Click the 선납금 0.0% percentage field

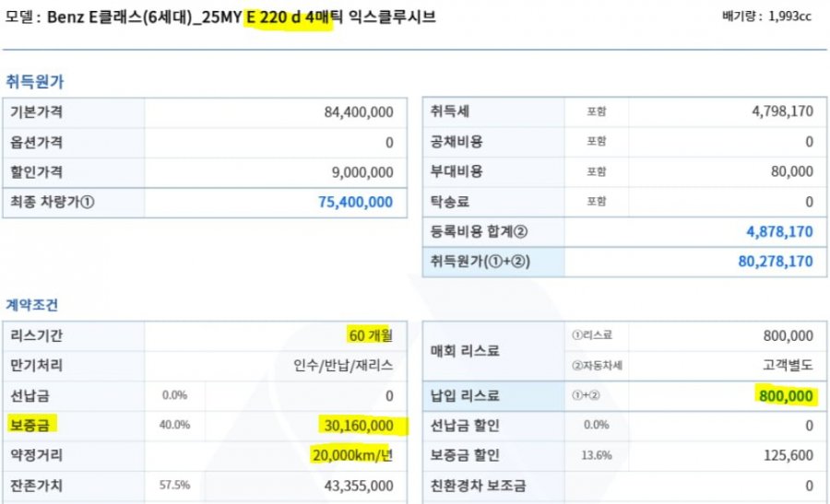pyautogui.click(x=174, y=395)
